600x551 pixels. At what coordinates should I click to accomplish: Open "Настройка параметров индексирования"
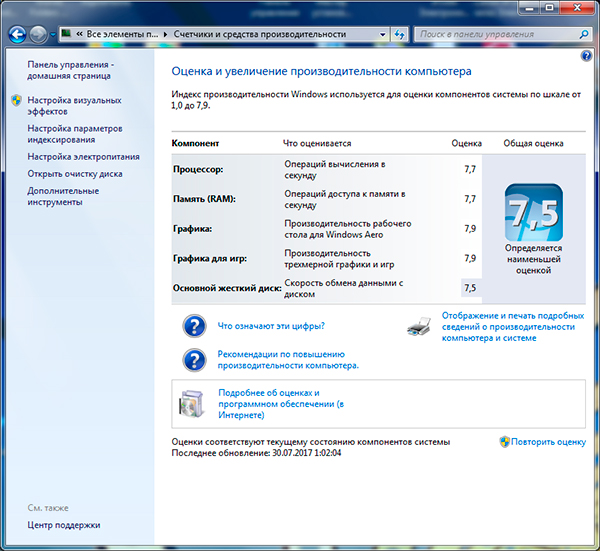tap(75, 134)
